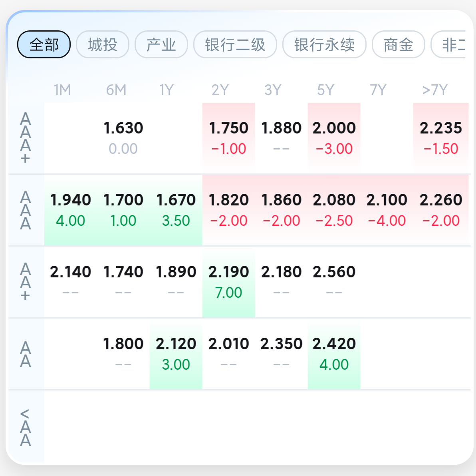This screenshot has width=476, height=476.
Task: Switch to the 城投 tab
Action: point(103,44)
